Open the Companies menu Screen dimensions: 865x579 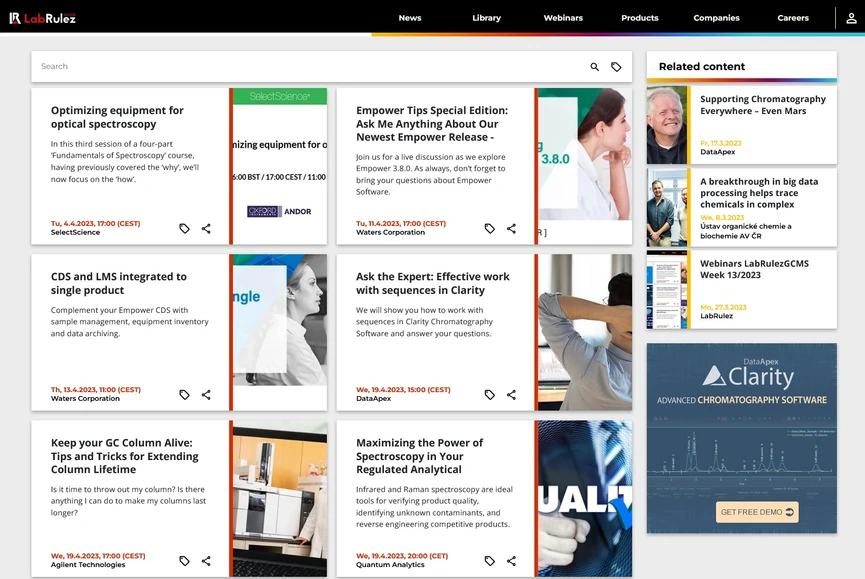[717, 18]
